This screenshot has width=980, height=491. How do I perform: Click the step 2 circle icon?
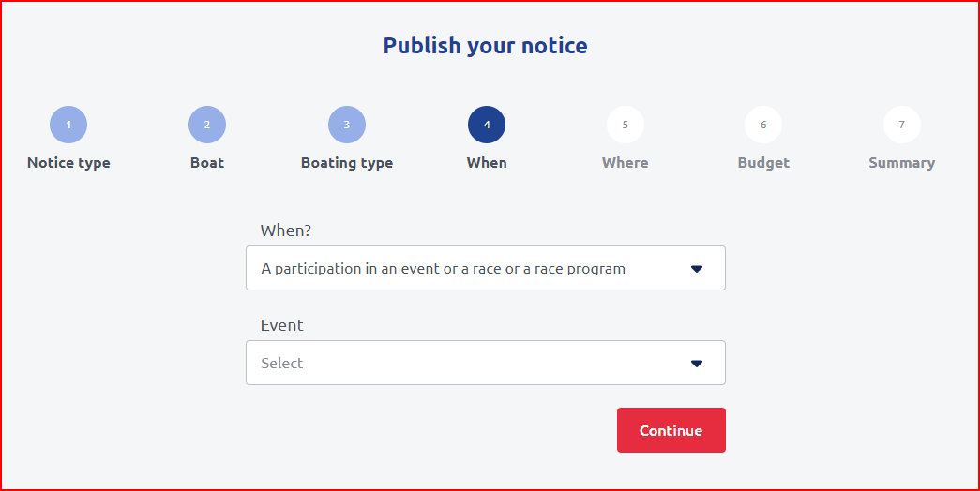[x=207, y=125]
